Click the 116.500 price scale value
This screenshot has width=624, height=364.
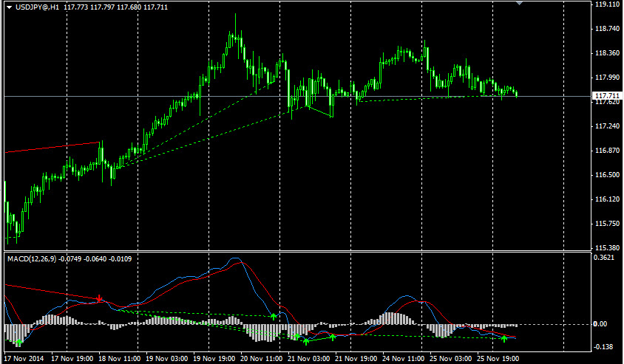(x=606, y=175)
